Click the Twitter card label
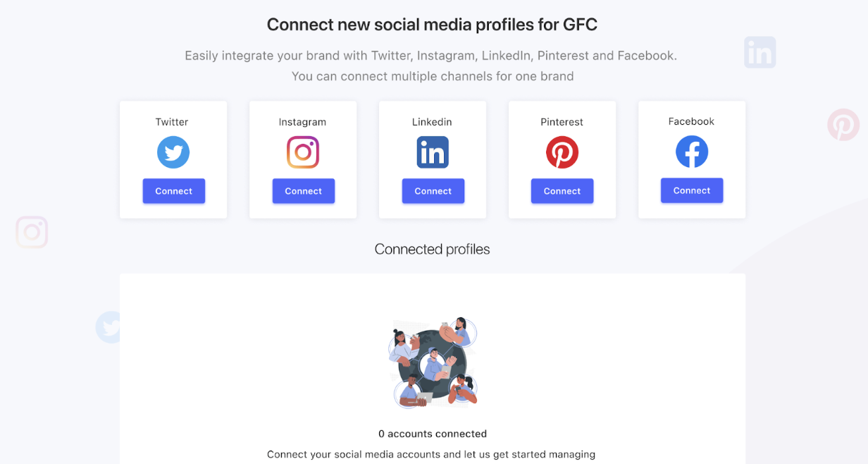Image resolution: width=868 pixels, height=464 pixels. point(172,122)
